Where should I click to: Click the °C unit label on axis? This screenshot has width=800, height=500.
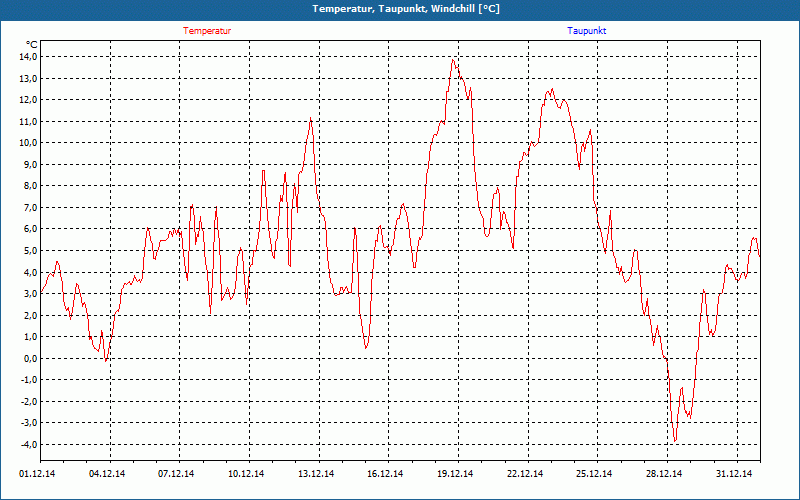pos(31,45)
